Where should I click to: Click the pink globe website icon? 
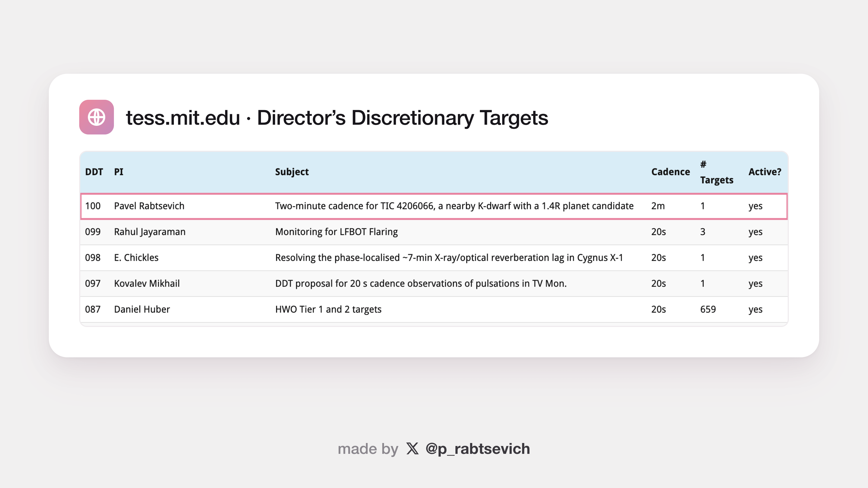tap(96, 117)
